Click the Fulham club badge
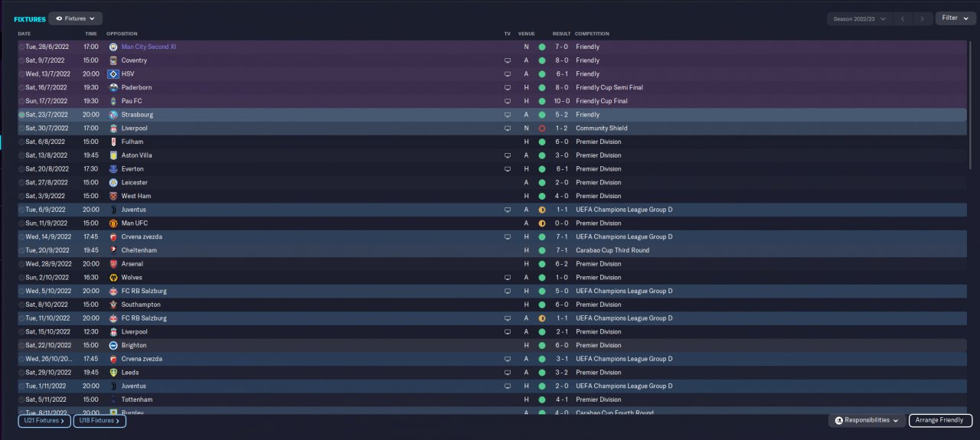 point(113,142)
